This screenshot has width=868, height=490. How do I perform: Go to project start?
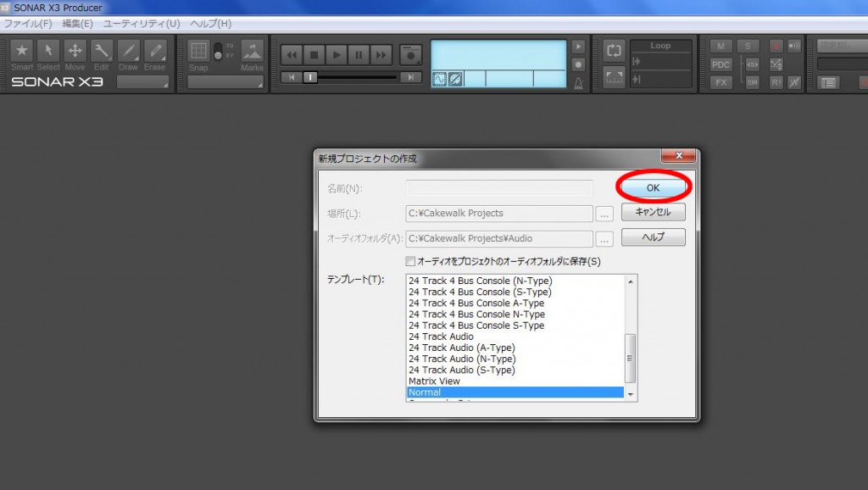tap(292, 77)
